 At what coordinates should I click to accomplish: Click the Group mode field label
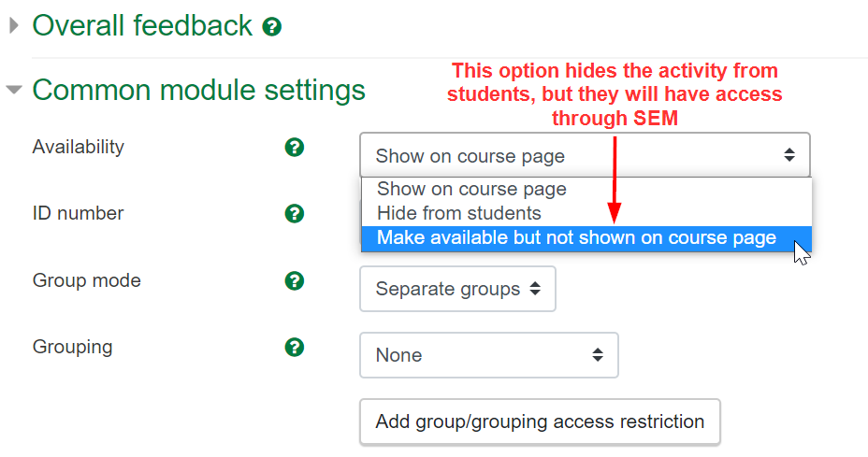86,280
